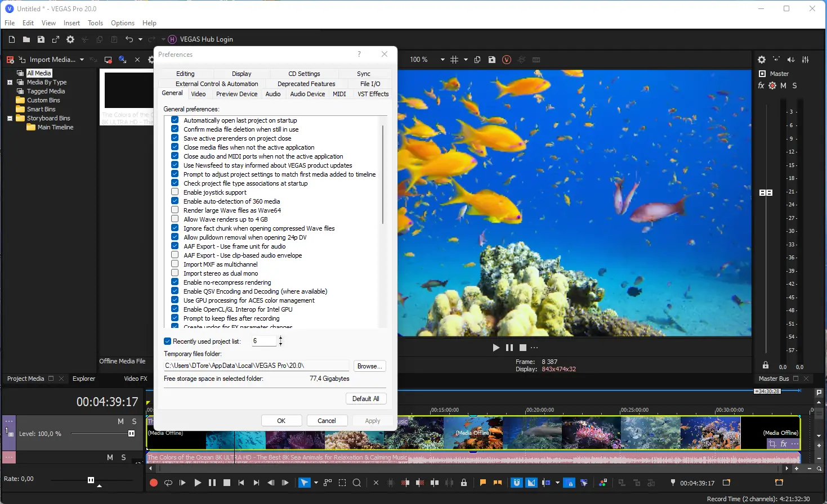This screenshot has height=504, width=827.
Task: Check Import MXF as multichannel
Action: coord(175,264)
